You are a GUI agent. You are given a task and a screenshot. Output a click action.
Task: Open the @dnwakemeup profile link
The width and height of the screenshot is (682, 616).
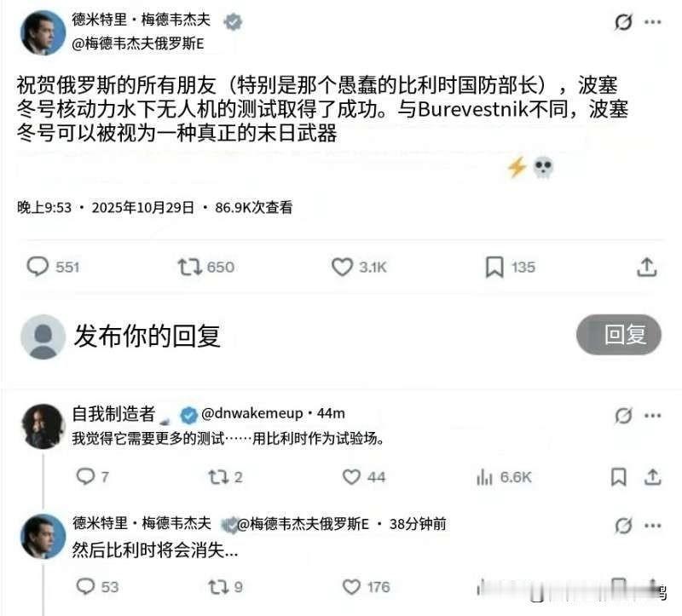(x=251, y=413)
